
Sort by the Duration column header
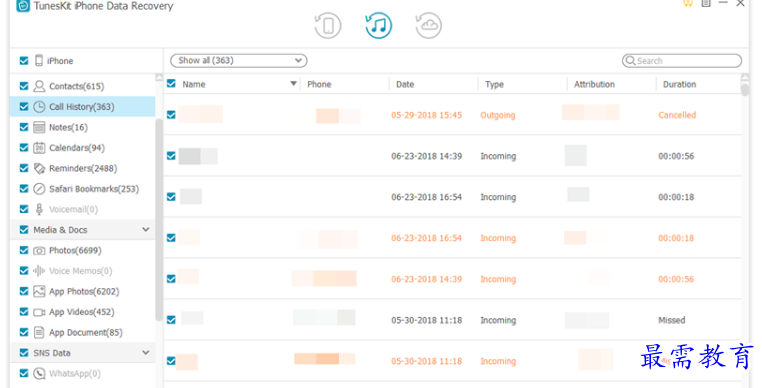coord(679,84)
